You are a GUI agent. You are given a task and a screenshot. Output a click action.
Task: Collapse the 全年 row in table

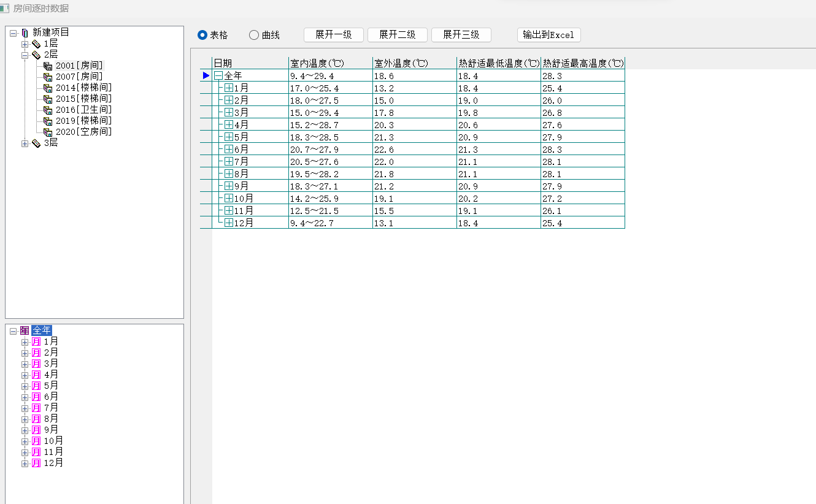(218, 76)
